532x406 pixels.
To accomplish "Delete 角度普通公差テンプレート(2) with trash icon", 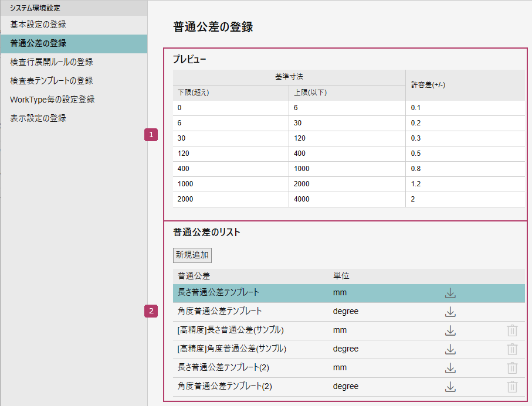I will [x=512, y=387].
